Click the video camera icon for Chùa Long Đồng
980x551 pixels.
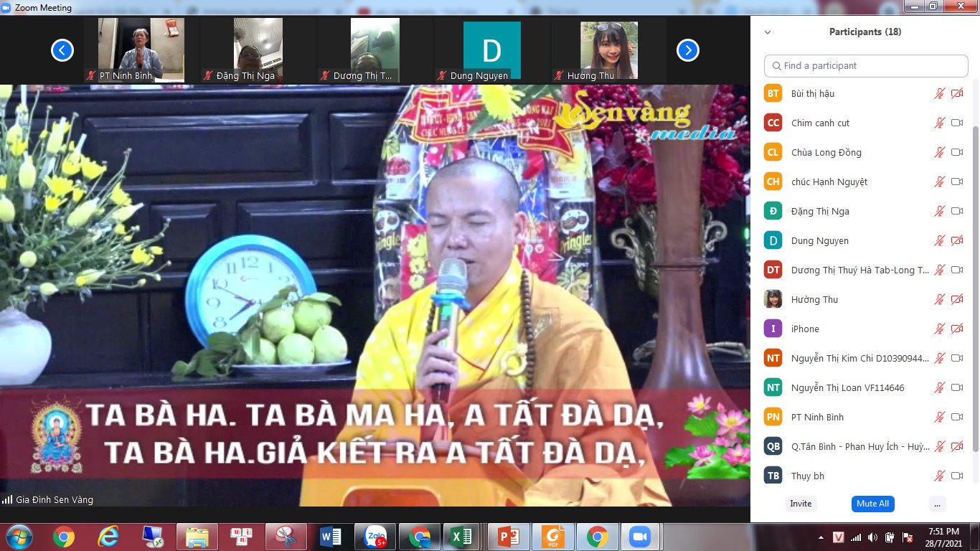(957, 152)
